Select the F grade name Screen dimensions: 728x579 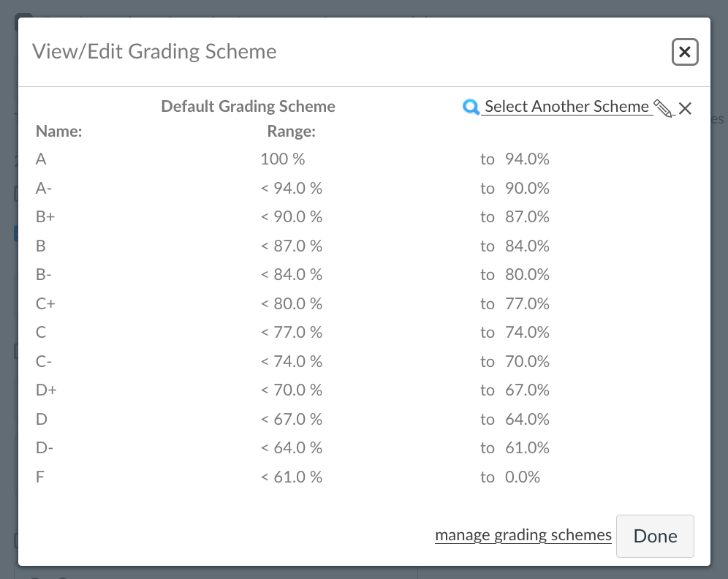[39, 477]
